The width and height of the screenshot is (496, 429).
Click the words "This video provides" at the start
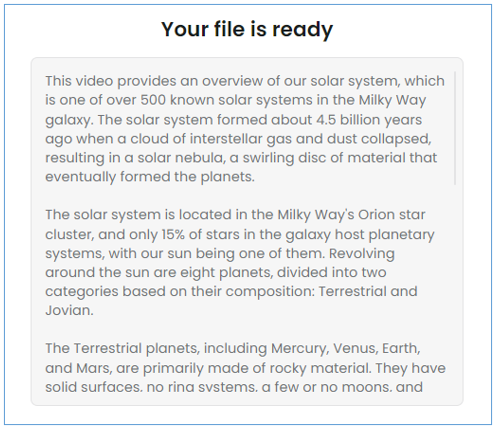[110, 81]
